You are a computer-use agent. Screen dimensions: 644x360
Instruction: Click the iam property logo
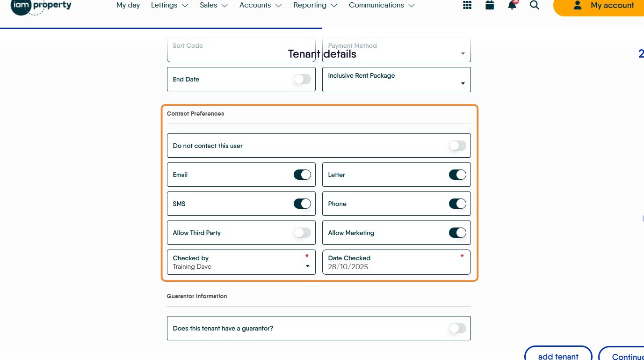[41, 6]
